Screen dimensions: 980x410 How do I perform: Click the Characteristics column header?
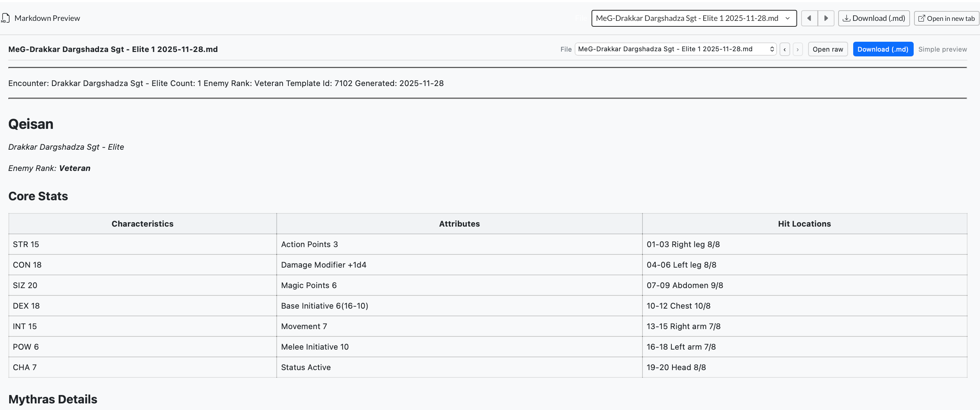(x=142, y=223)
